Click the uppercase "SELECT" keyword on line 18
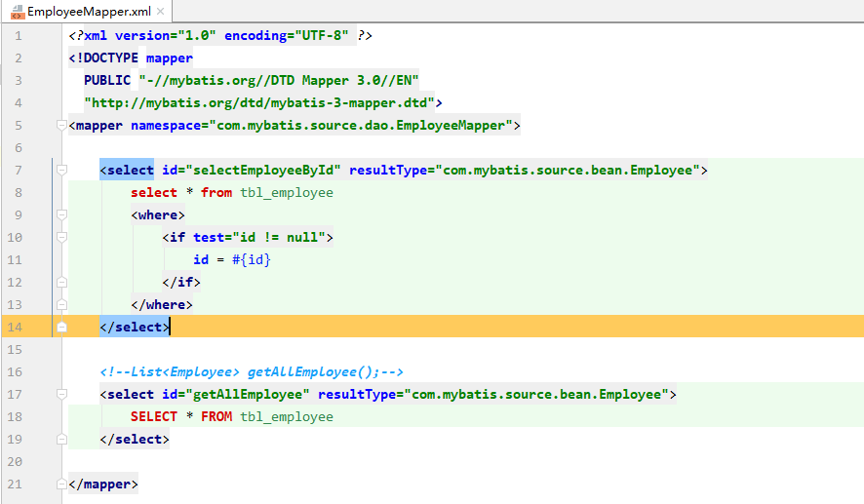The height and width of the screenshot is (504, 864). tap(154, 417)
